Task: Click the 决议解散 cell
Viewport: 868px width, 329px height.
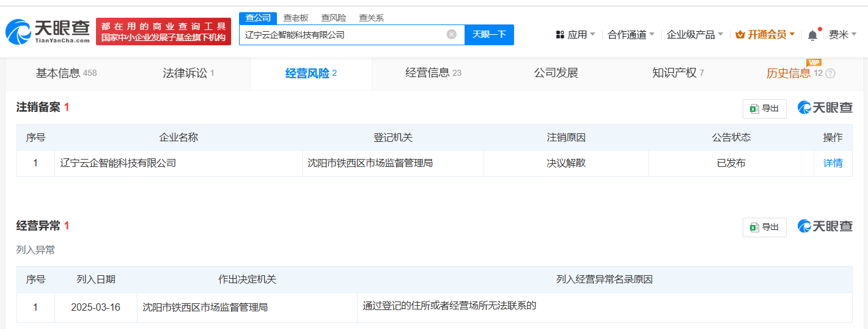Action: point(566,163)
